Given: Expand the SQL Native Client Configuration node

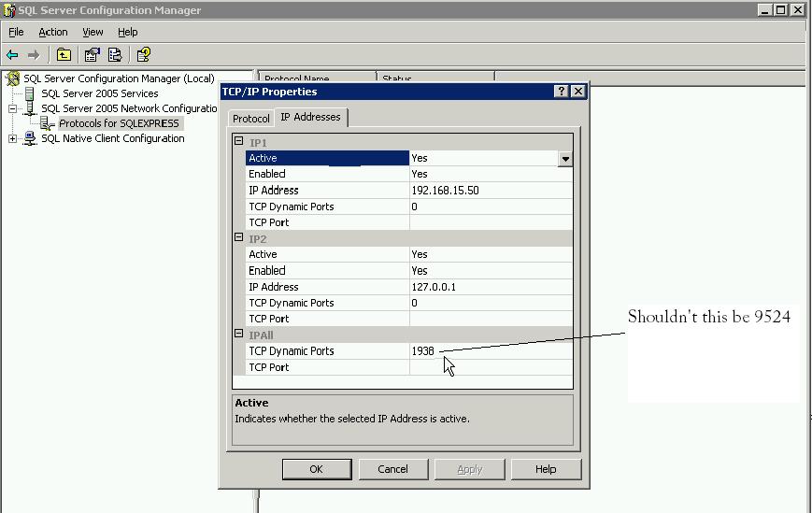Looking at the screenshot, I should click(x=13, y=138).
